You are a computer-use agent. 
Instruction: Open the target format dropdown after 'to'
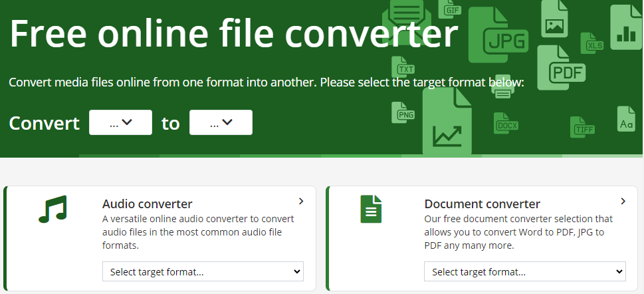click(221, 122)
